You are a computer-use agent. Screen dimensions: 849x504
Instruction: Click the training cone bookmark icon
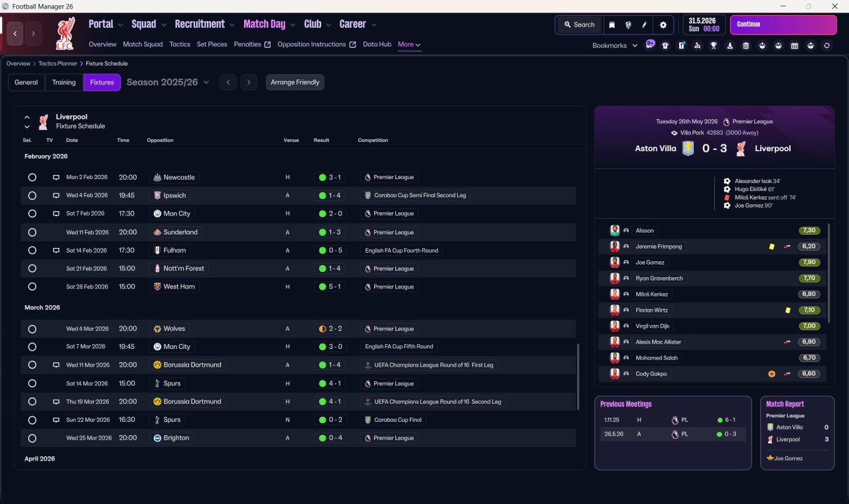click(x=730, y=46)
